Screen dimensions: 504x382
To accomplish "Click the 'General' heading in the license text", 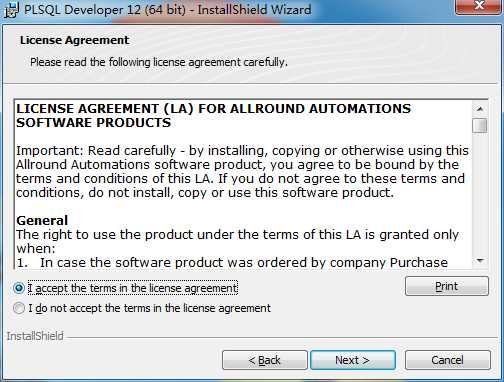I will (x=42, y=220).
